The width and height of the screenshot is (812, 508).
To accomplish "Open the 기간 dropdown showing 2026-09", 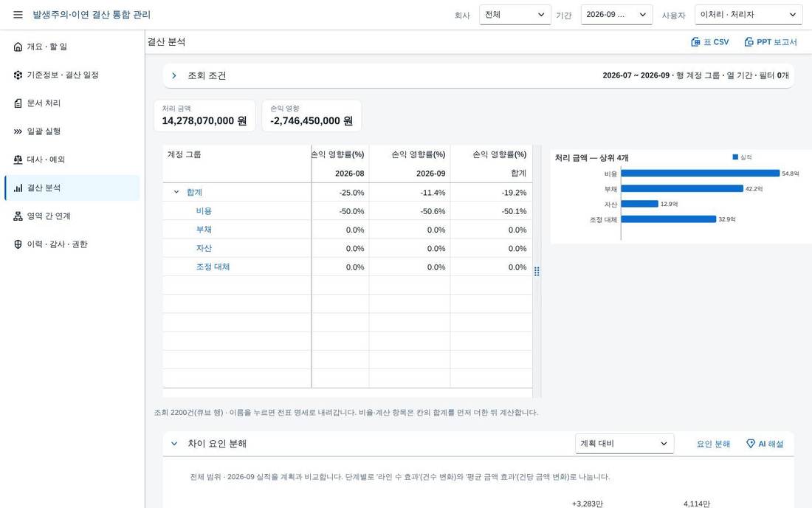I will pos(616,15).
